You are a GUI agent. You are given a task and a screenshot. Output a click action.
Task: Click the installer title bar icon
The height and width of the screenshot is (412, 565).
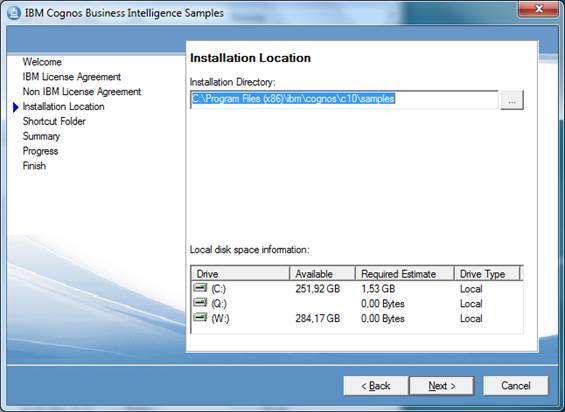point(14,13)
